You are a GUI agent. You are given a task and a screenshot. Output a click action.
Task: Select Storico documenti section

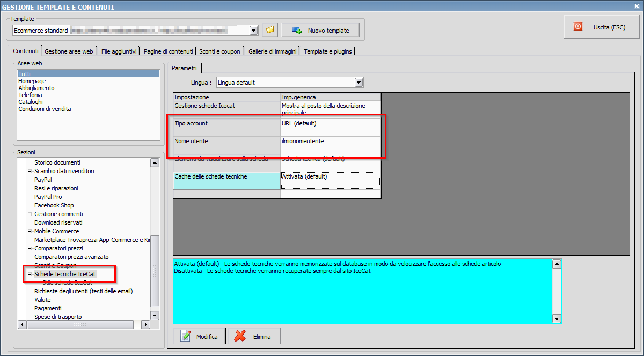57,162
